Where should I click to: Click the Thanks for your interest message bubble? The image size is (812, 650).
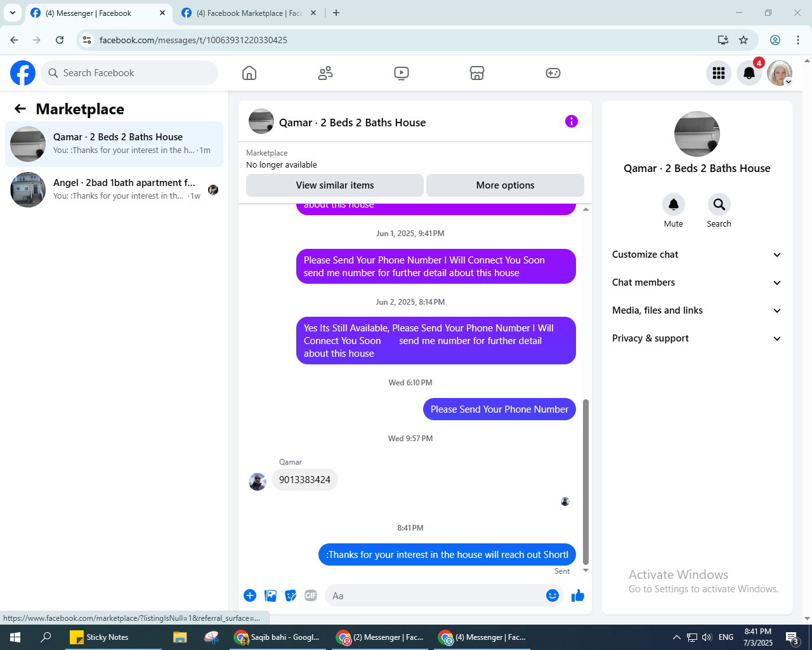(447, 555)
